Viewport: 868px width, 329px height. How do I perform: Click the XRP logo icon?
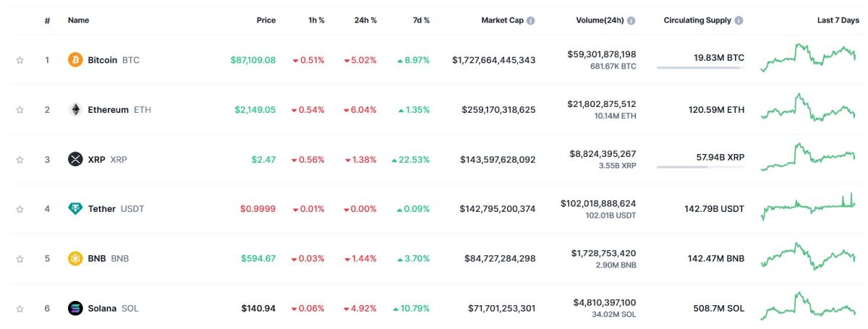pyautogui.click(x=75, y=159)
